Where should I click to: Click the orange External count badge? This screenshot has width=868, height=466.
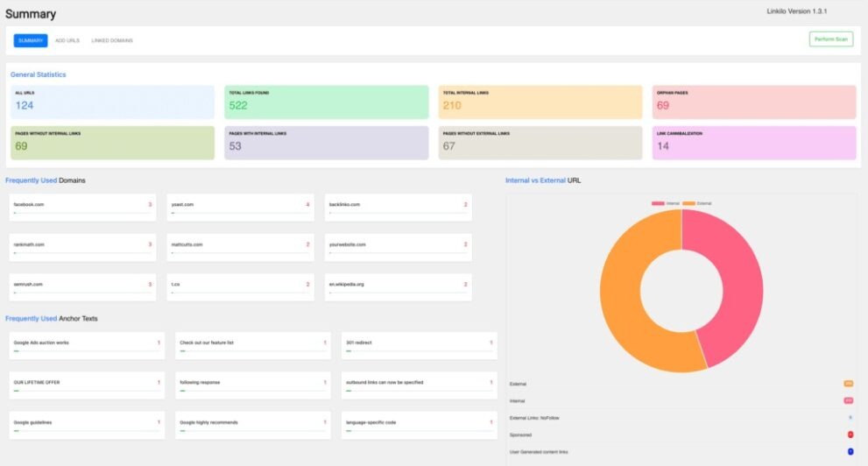pyautogui.click(x=848, y=384)
